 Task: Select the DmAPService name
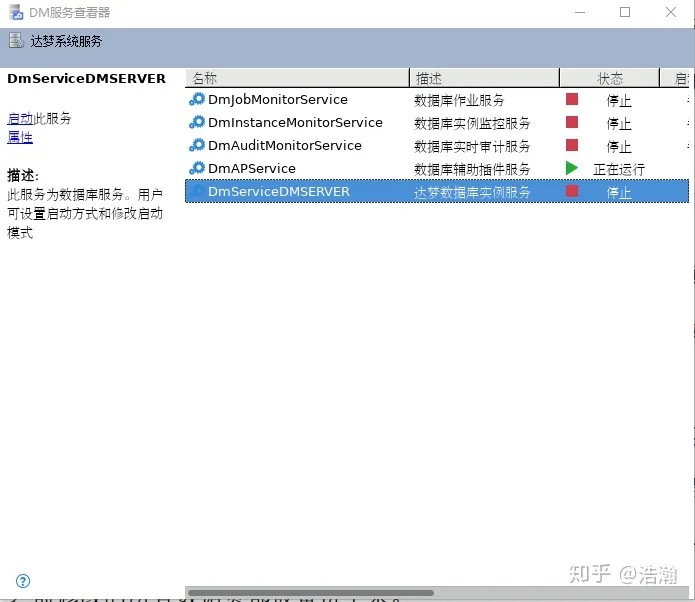pyautogui.click(x=252, y=168)
